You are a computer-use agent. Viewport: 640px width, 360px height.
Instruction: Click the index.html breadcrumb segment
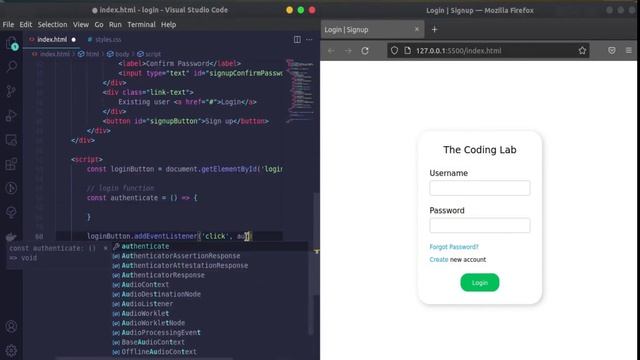point(51,54)
